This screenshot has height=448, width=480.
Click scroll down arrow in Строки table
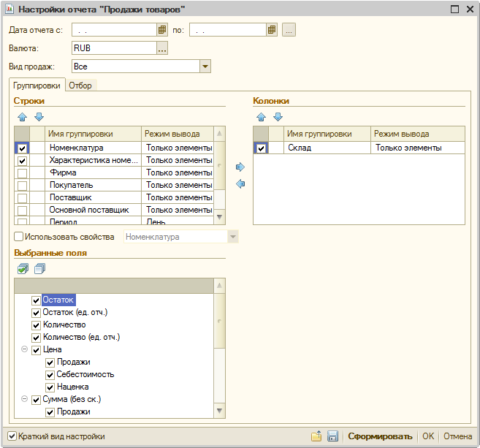tap(219, 217)
